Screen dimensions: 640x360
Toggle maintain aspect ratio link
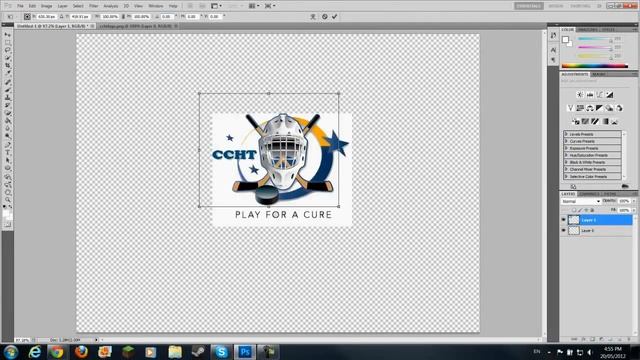(123, 17)
